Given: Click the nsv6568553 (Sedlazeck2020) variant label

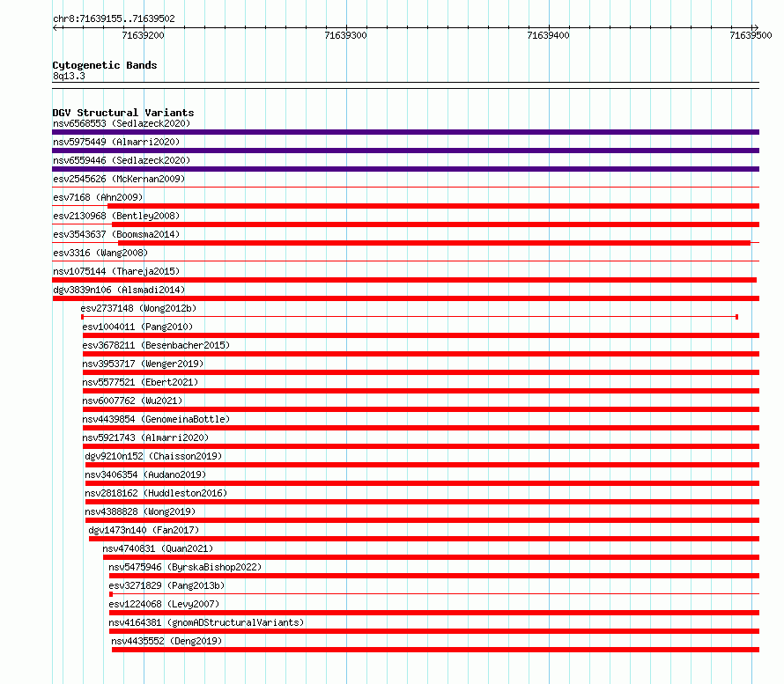Looking at the screenshot, I should tap(122, 123).
